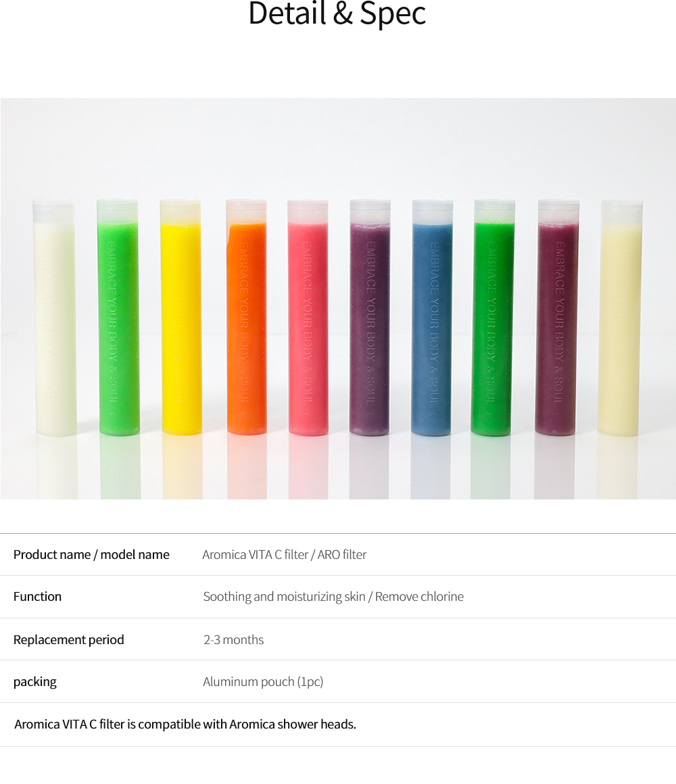Select the pink filter tube

point(308,318)
